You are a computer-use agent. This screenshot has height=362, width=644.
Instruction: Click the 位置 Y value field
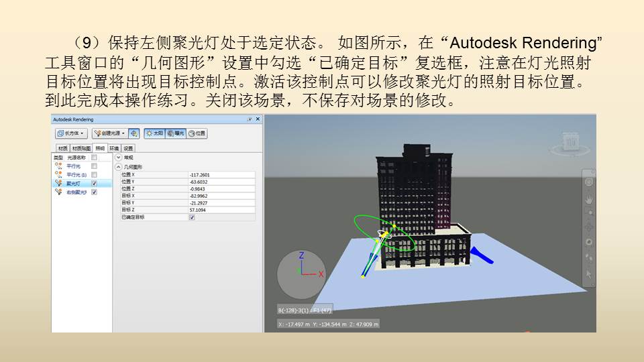click(222, 182)
